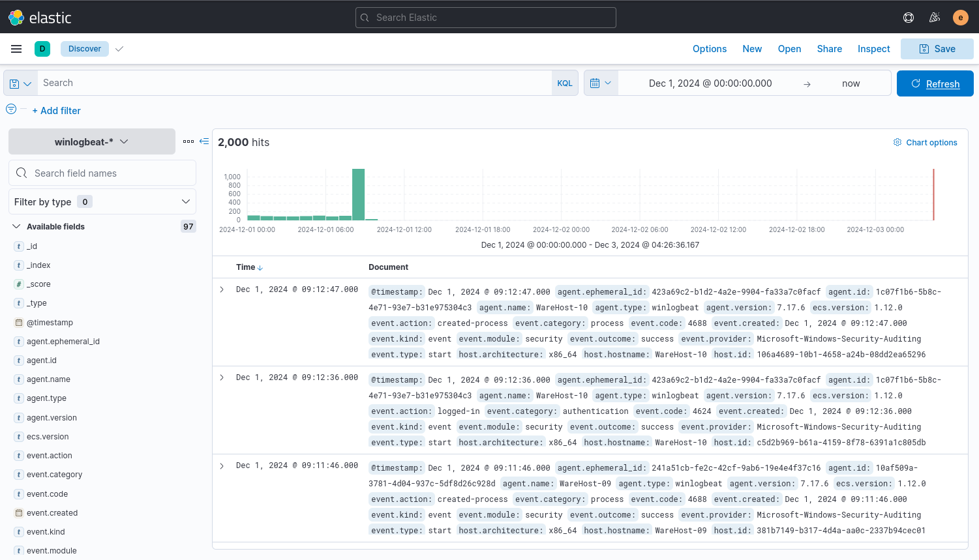
Task: Expand the 09:12:36.000 document row
Action: [x=222, y=377]
